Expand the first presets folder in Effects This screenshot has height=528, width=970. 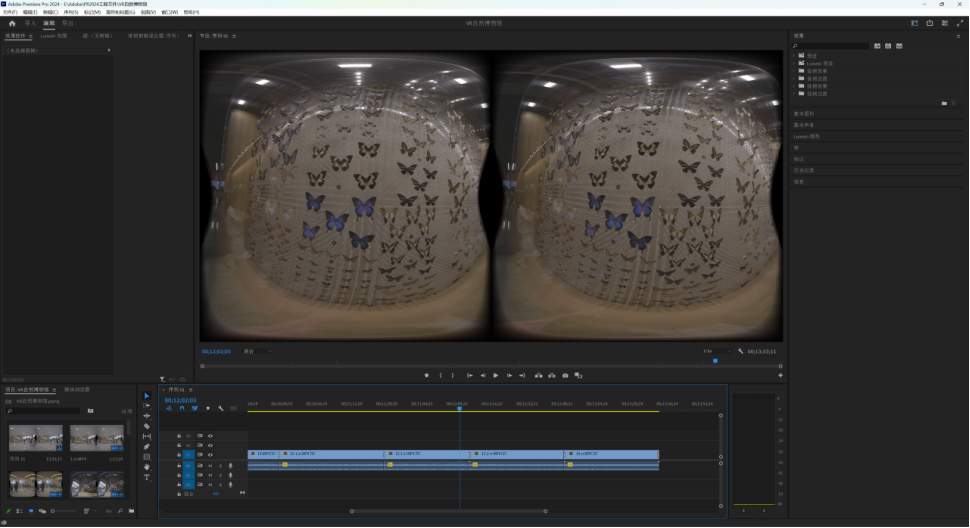[794, 56]
